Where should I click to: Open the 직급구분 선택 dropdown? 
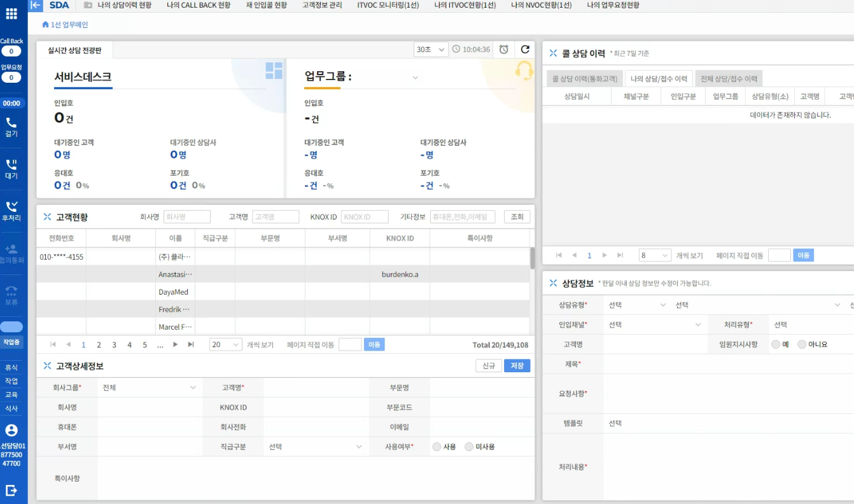click(x=316, y=447)
